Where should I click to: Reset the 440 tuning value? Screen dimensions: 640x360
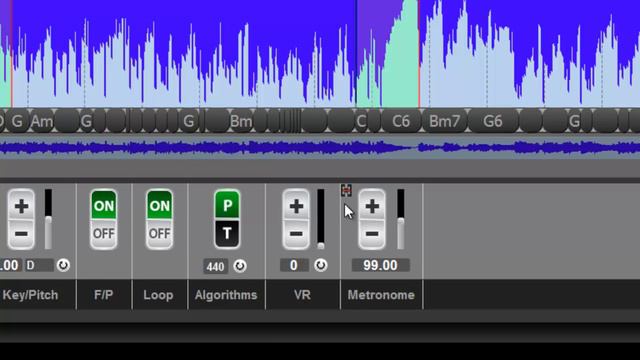click(240, 266)
